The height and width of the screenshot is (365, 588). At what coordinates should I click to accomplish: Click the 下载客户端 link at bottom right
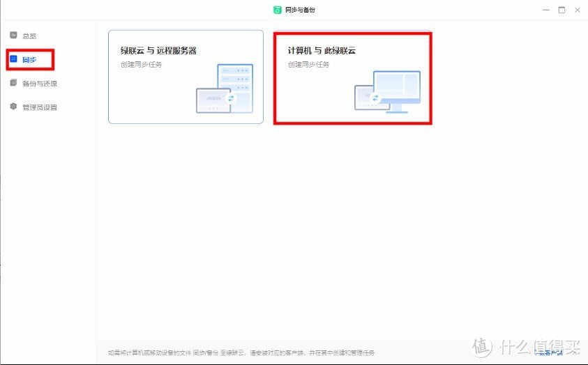point(549,352)
